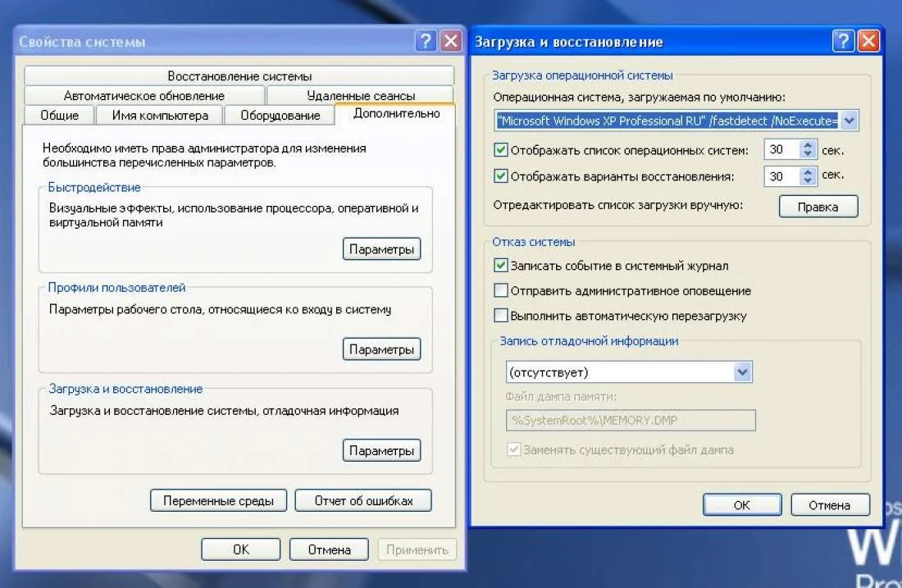Viewport: 902px width, 588px height.
Task: Close the Свойства системы window
Action: click(x=451, y=42)
